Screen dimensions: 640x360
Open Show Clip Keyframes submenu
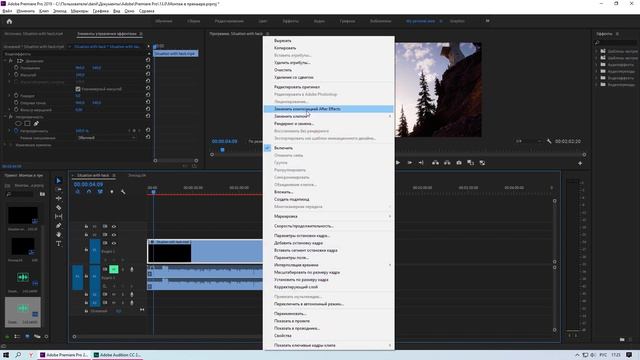(x=329, y=345)
